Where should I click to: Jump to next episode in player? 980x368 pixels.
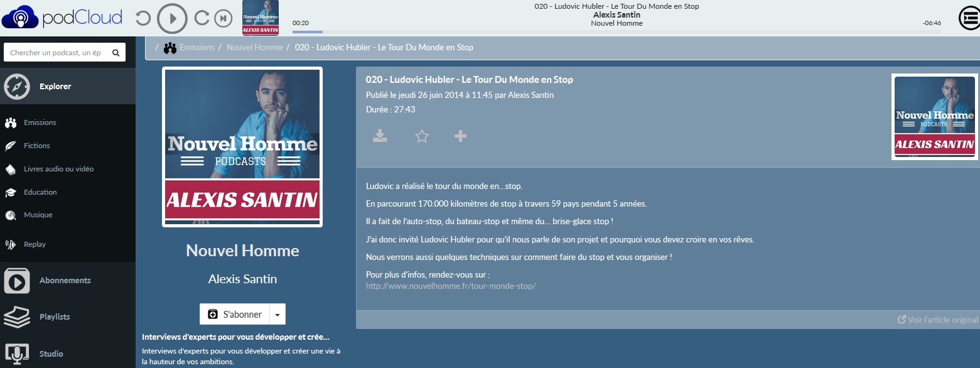(x=223, y=18)
